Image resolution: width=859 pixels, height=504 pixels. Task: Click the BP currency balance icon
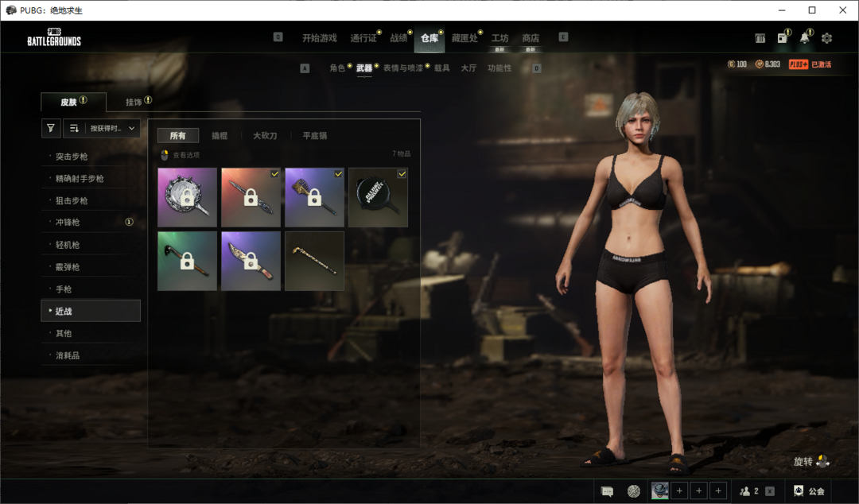(760, 64)
